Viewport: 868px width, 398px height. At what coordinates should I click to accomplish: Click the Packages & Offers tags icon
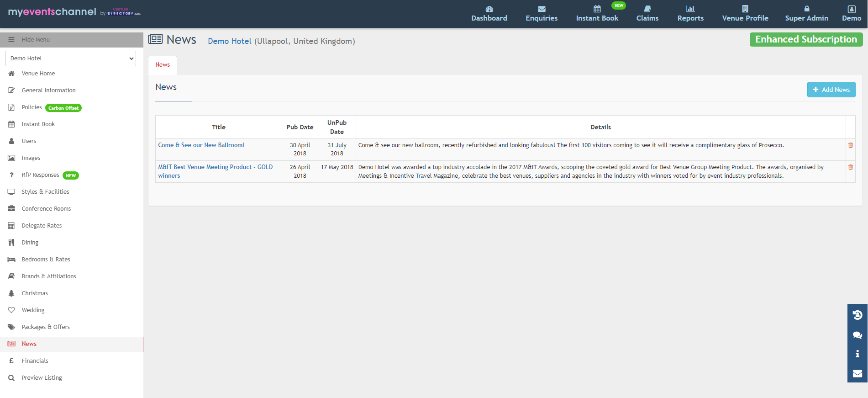[11, 327]
